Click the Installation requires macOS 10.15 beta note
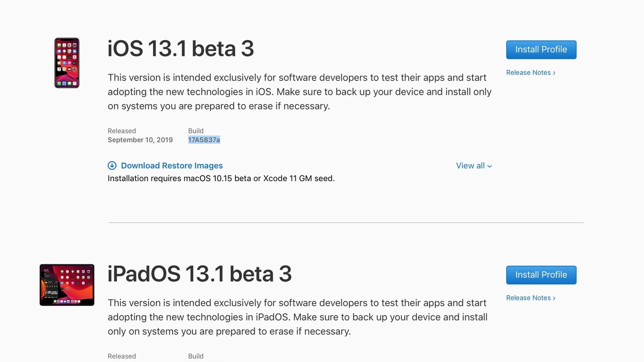 click(221, 178)
